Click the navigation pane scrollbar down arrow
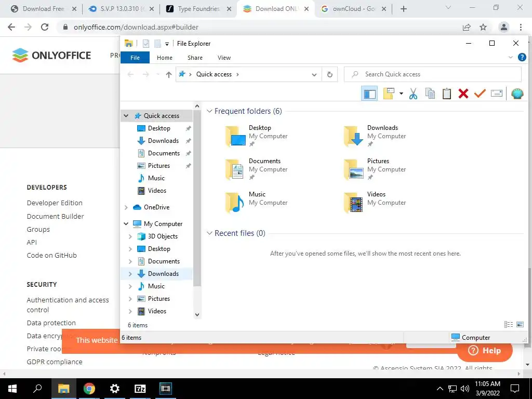532x399 pixels. coord(197,315)
